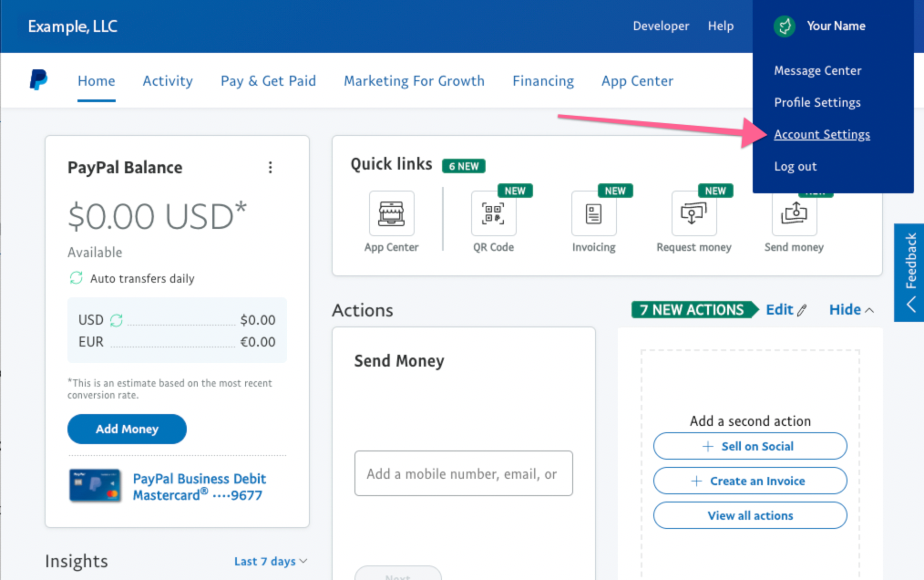Open the Feedback side tab
This screenshot has width=924, height=580.
coord(909,272)
